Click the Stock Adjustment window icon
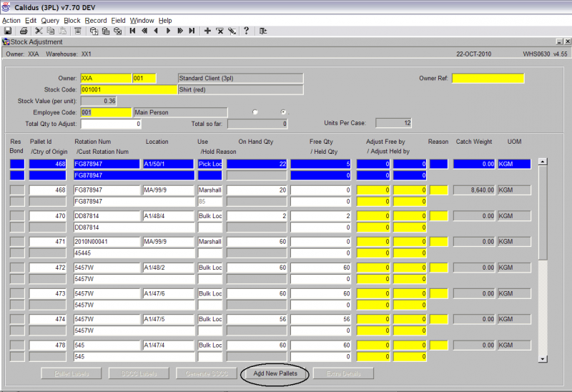This screenshot has height=392, width=572. tap(6, 42)
